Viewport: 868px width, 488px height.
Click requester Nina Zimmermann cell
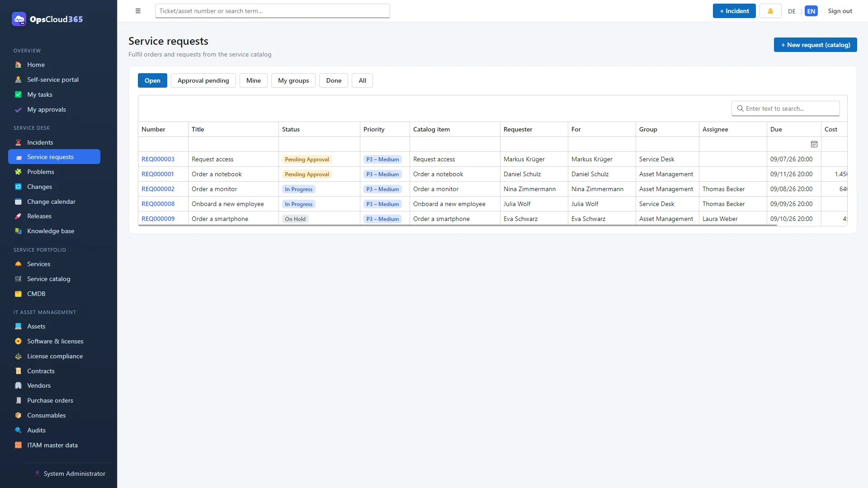click(x=534, y=189)
